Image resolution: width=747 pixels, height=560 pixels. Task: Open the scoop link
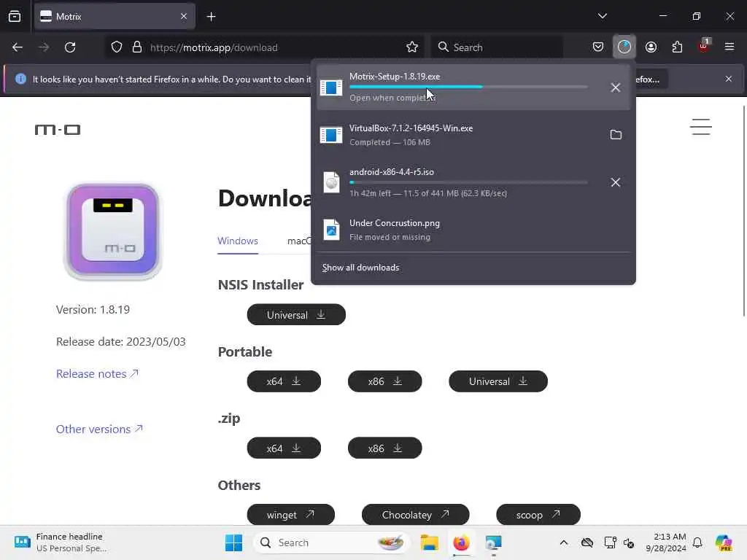click(x=538, y=515)
